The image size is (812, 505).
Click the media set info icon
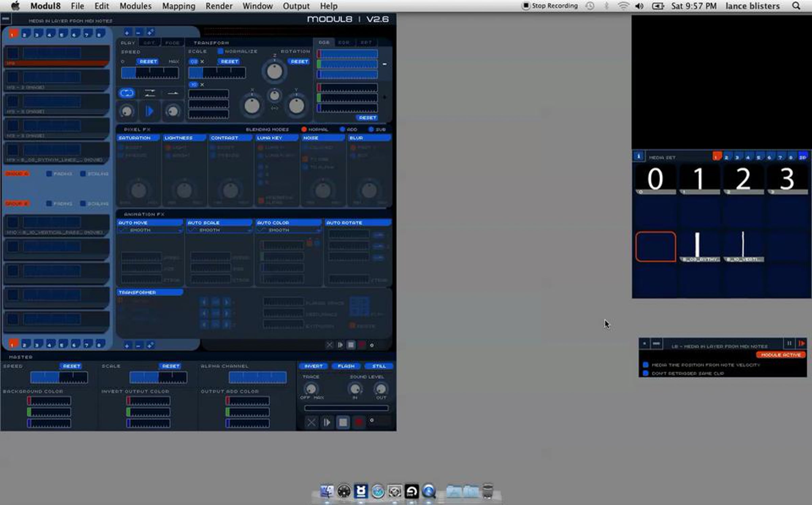click(x=638, y=156)
